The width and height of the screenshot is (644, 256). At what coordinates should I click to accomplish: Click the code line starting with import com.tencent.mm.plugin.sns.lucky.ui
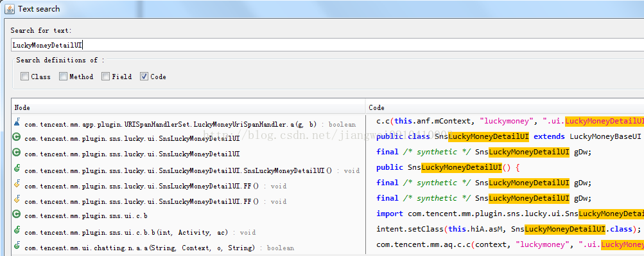510,214
